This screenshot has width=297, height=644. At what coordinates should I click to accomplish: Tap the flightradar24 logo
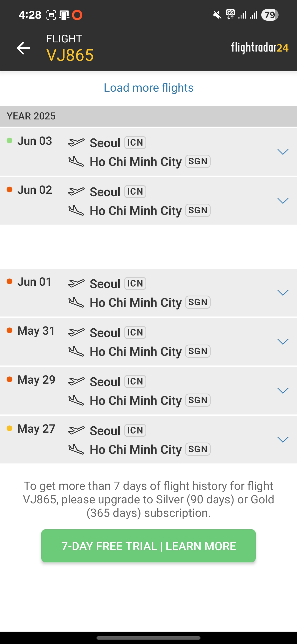pyautogui.click(x=259, y=48)
